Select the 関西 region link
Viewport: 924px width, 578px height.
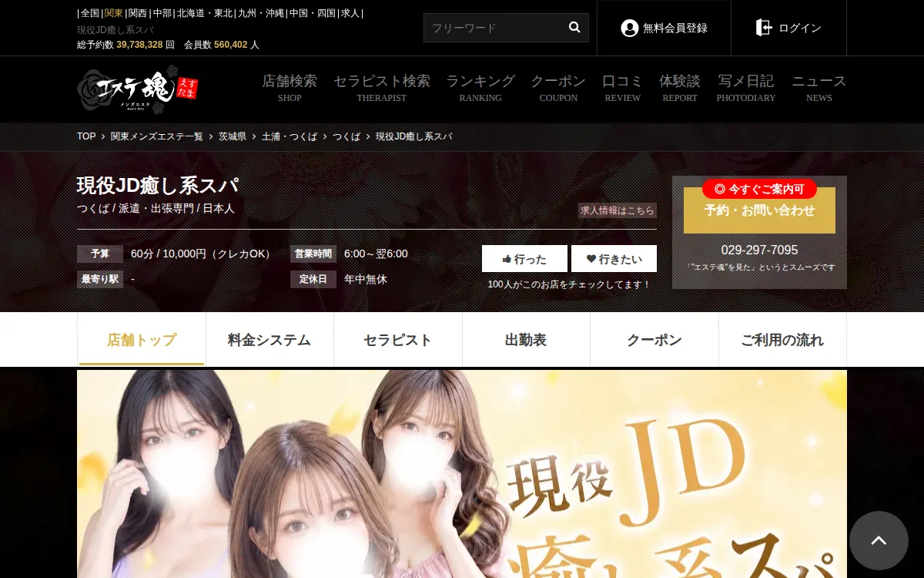point(138,13)
